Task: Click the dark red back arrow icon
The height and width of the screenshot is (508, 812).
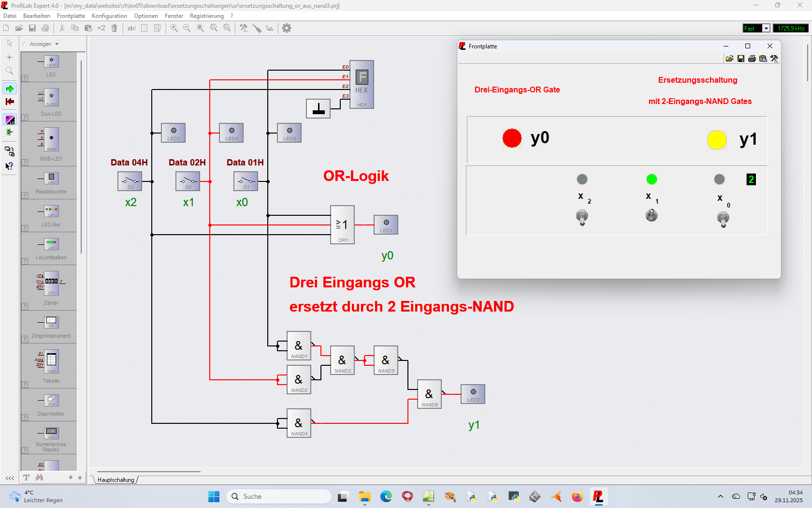Action: point(10,102)
